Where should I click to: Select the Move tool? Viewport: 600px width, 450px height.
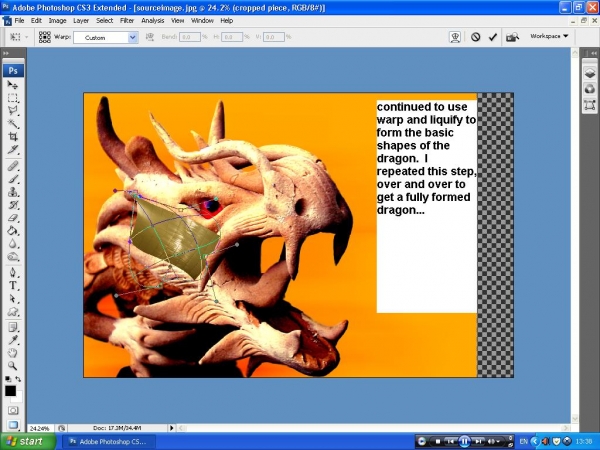pyautogui.click(x=13, y=85)
